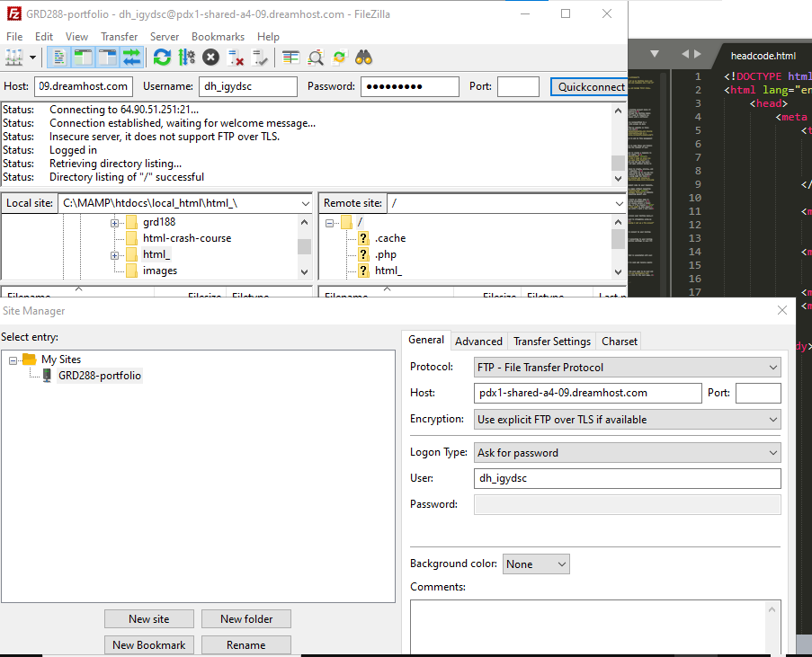The width and height of the screenshot is (812, 657).
Task: Open the Help menu
Action: coord(268,37)
